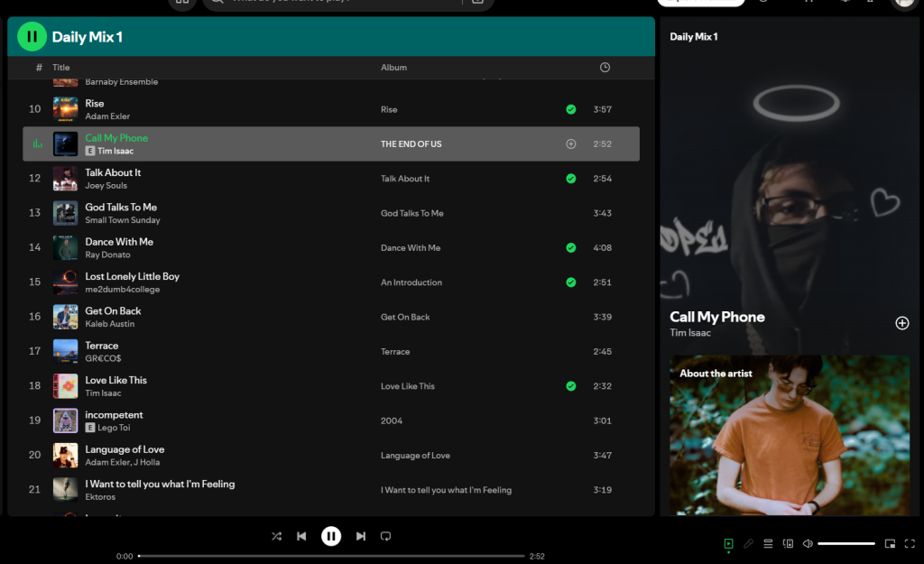This screenshot has width=924, height=564.
Task: Click the Get On Back cover art
Action: [65, 317]
